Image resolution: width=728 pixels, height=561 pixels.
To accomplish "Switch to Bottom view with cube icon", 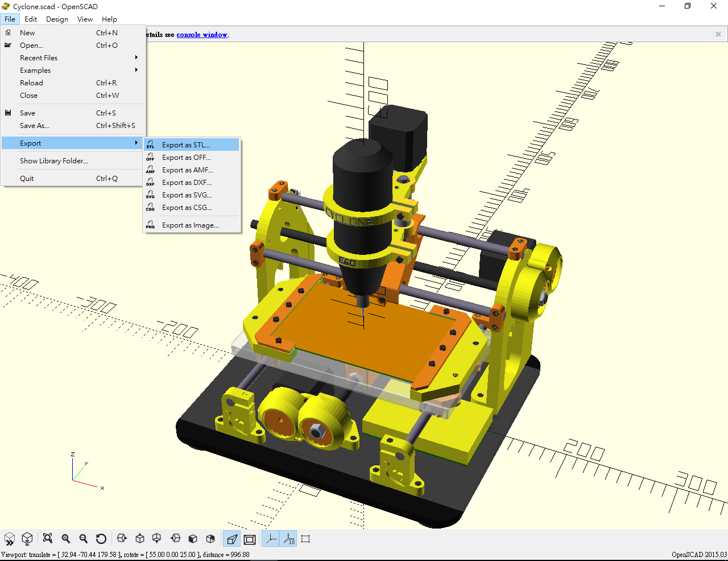I will tap(157, 539).
